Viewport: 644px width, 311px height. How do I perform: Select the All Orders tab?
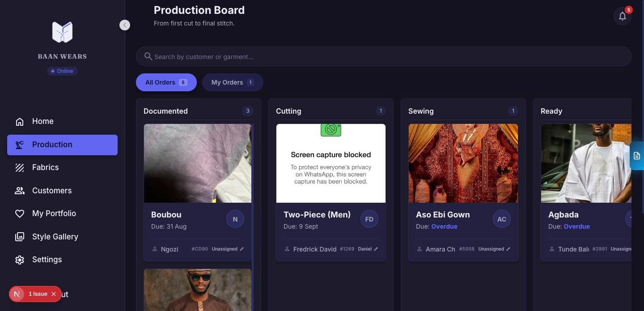click(x=166, y=82)
